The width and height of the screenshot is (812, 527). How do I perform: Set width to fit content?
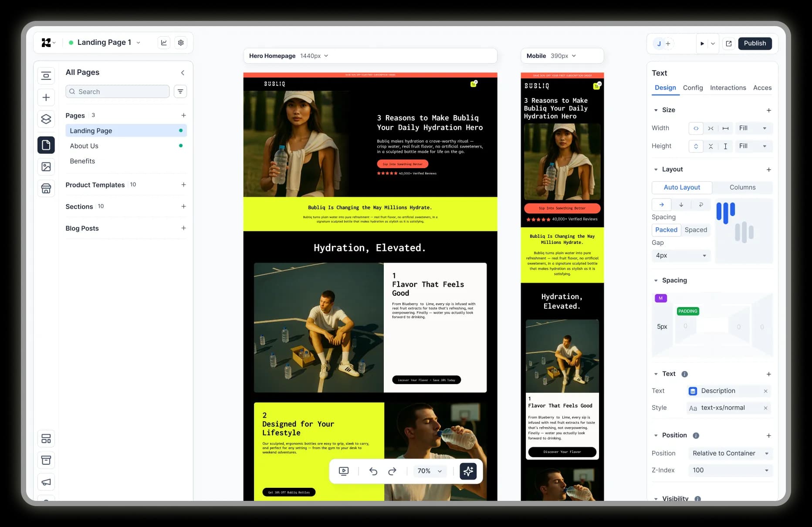[x=696, y=128]
